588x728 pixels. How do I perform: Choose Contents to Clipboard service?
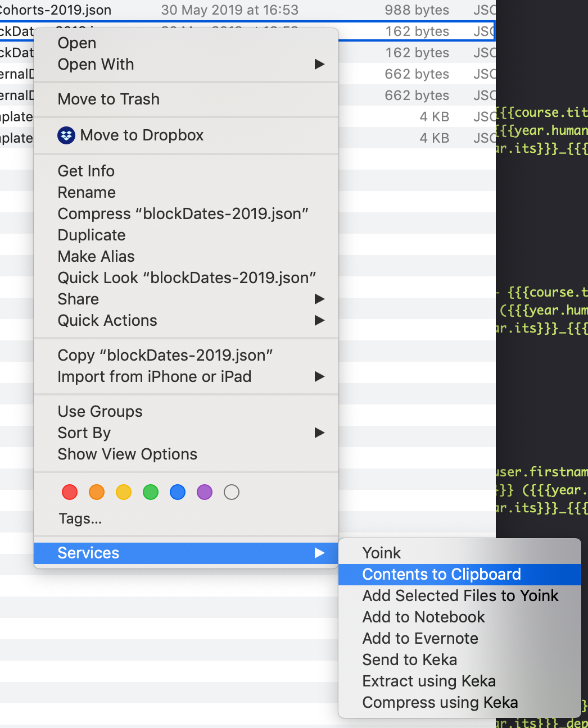(x=460, y=574)
